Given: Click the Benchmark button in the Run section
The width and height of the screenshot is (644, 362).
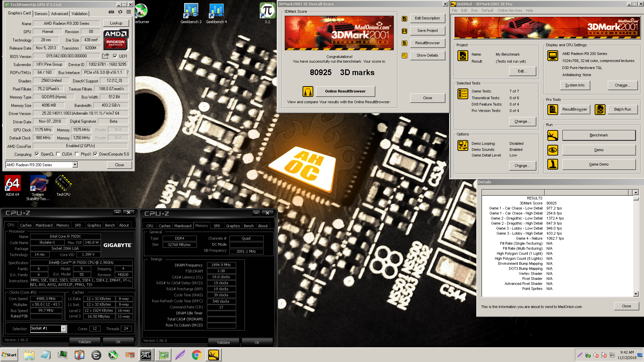Looking at the screenshot, I should click(x=599, y=135).
